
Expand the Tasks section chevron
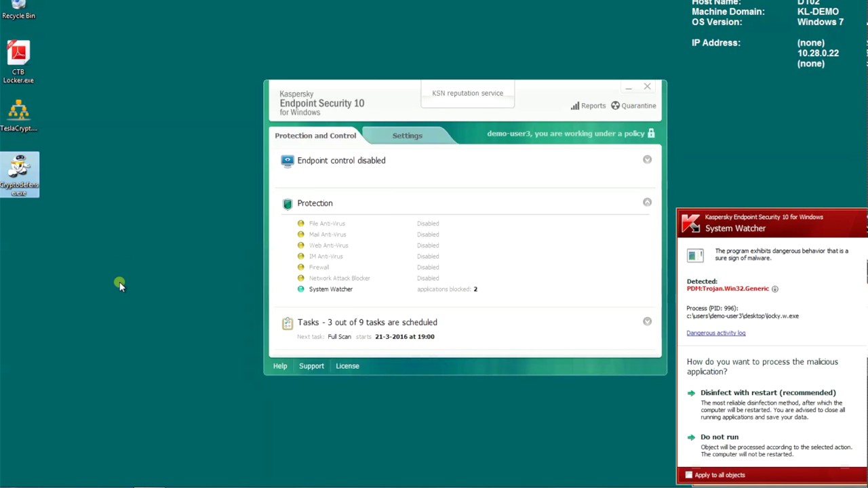pyautogui.click(x=647, y=322)
